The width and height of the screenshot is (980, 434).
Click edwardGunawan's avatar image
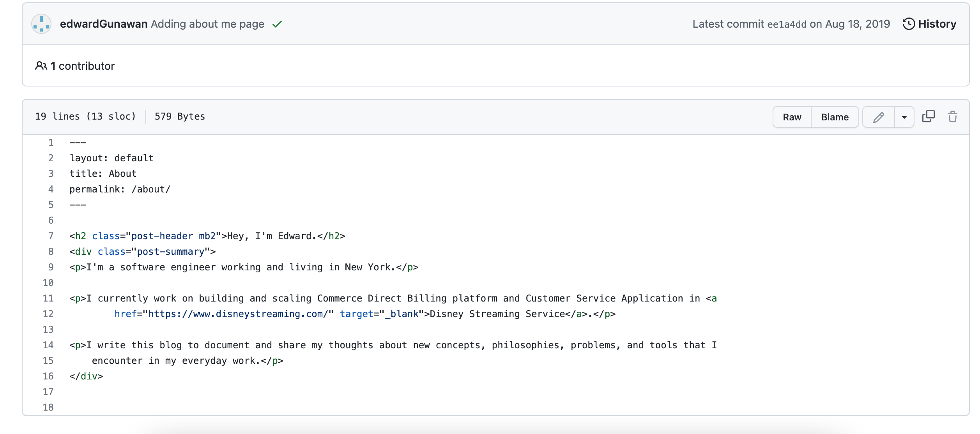pos(41,24)
